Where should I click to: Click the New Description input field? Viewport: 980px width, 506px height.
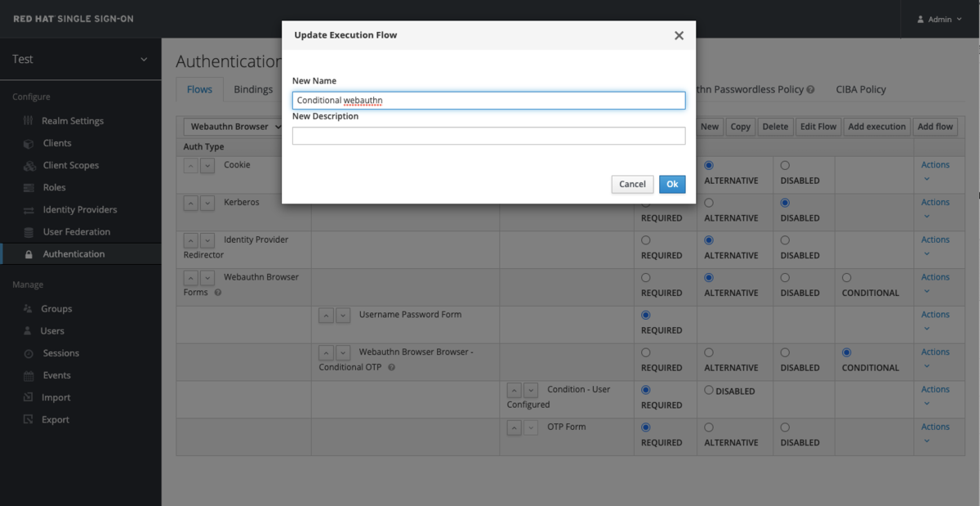488,136
